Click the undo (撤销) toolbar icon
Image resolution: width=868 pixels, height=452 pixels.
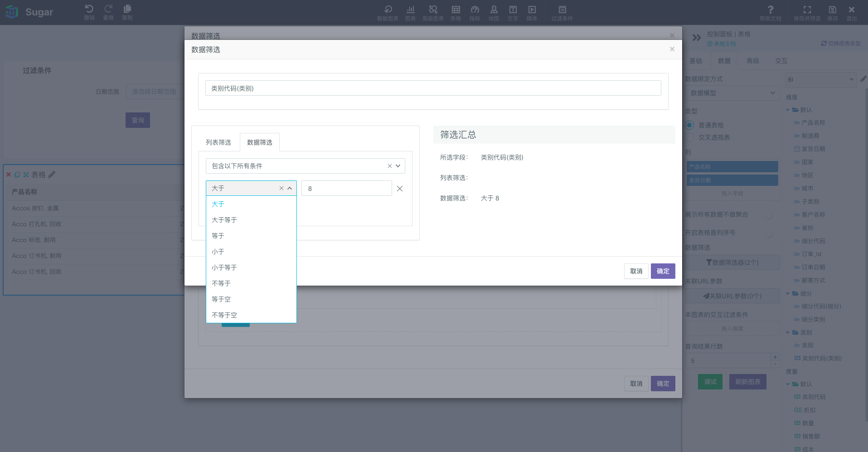pos(89,12)
